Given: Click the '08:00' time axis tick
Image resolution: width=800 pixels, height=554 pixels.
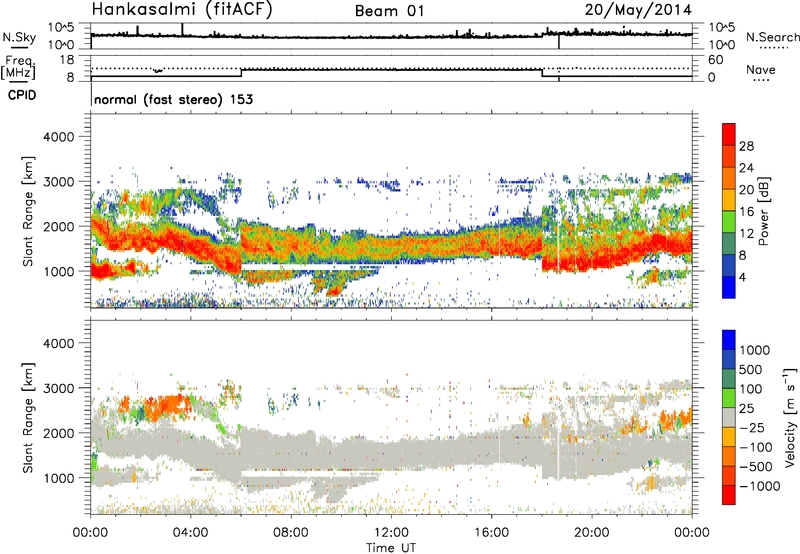Looking at the screenshot, I should (x=291, y=533).
